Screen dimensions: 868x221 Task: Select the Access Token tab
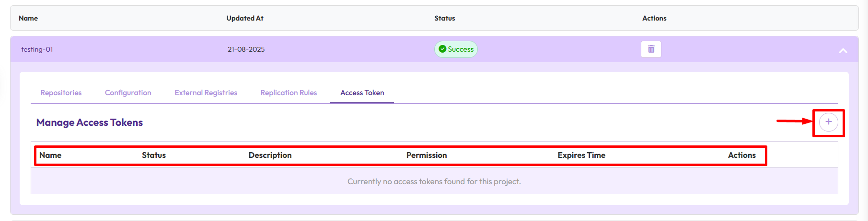[362, 93]
